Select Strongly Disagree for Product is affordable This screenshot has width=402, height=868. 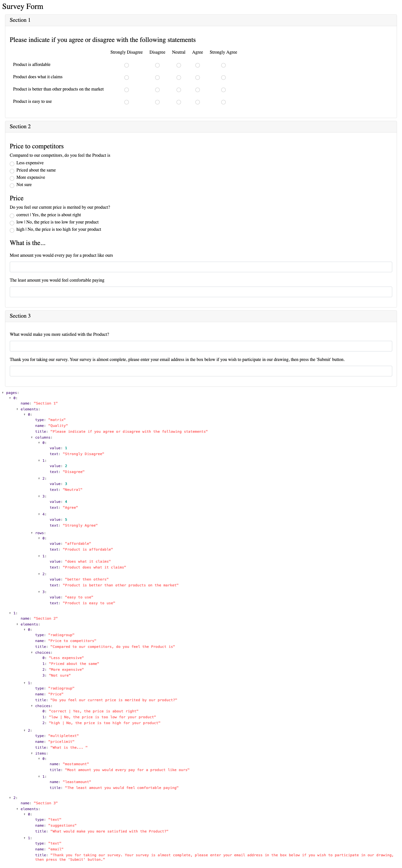(126, 65)
